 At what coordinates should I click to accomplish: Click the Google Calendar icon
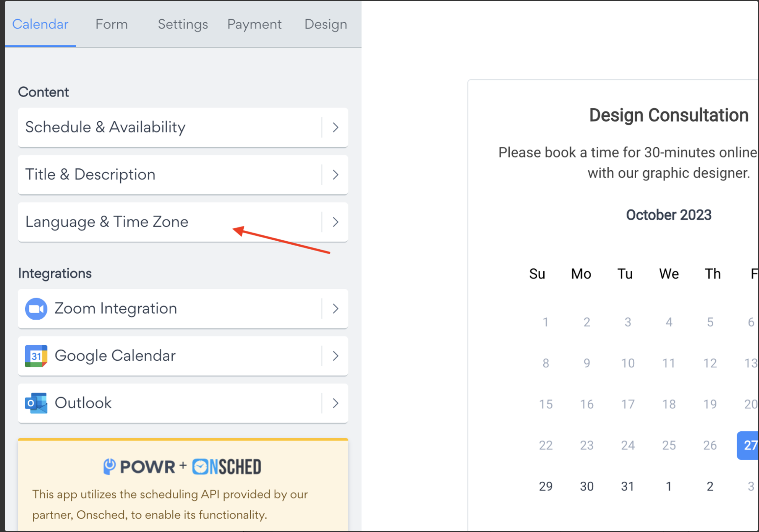[36, 356]
